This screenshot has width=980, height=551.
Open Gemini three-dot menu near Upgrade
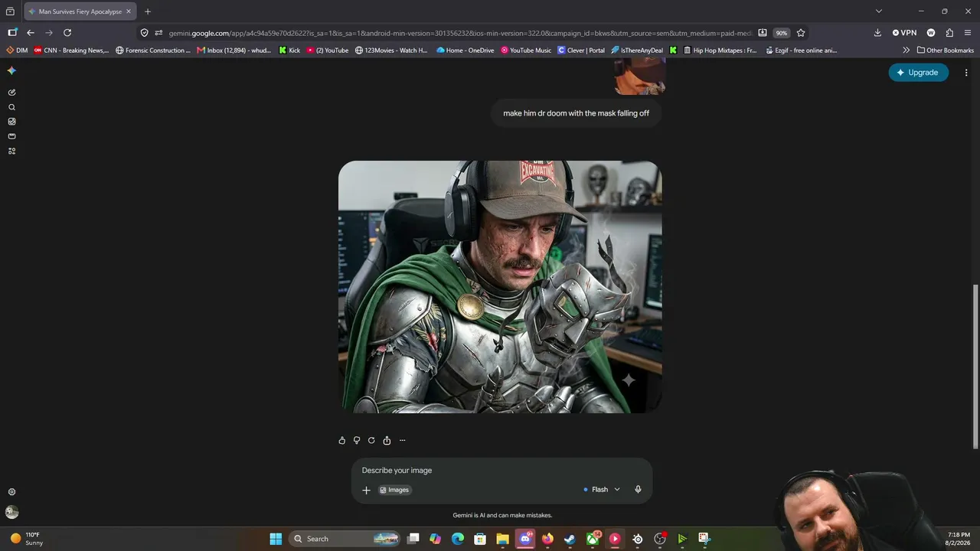pos(966,73)
